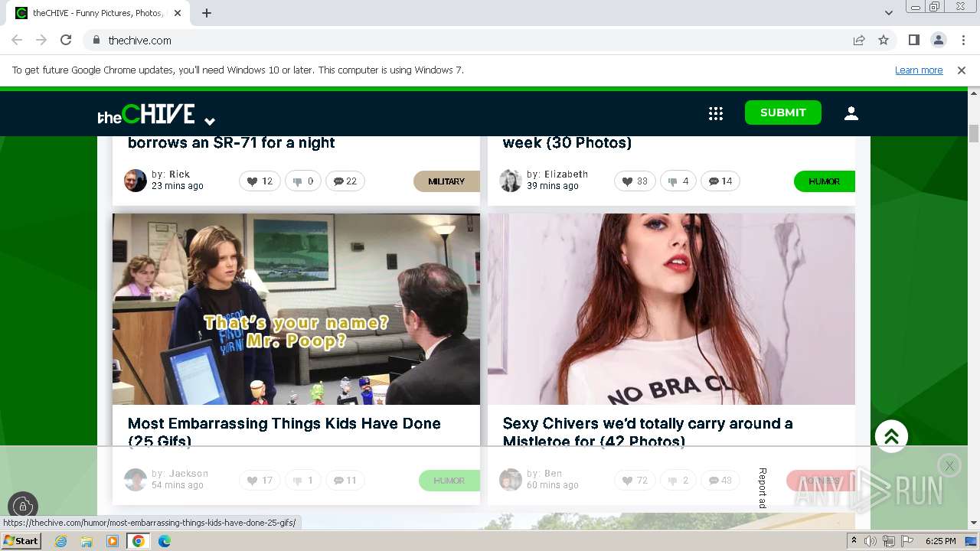Click the Learn more link in update bar
980x551 pixels.
click(919, 70)
